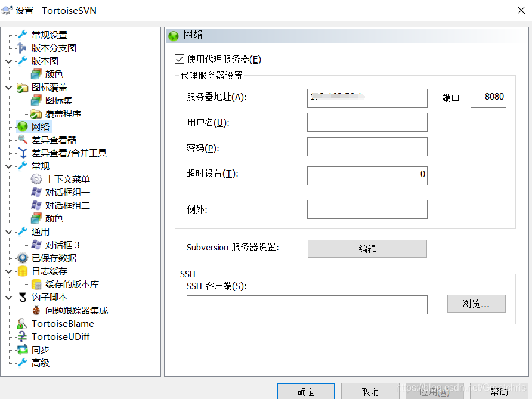Click the merge icon of 差异查看/合并工具

23,153
